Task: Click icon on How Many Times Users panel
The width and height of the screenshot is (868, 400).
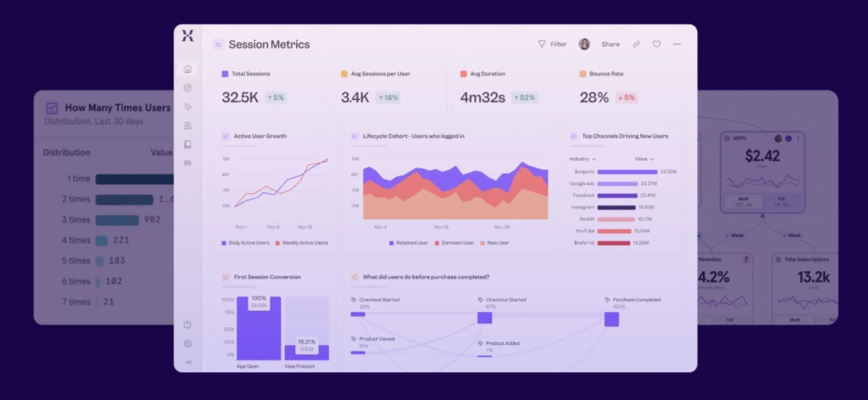Action: coord(52,109)
